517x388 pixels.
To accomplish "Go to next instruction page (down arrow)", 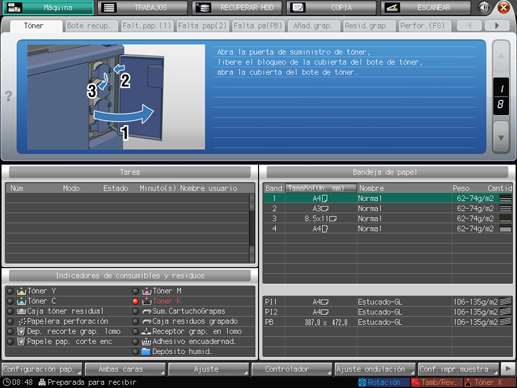I will point(501,137).
